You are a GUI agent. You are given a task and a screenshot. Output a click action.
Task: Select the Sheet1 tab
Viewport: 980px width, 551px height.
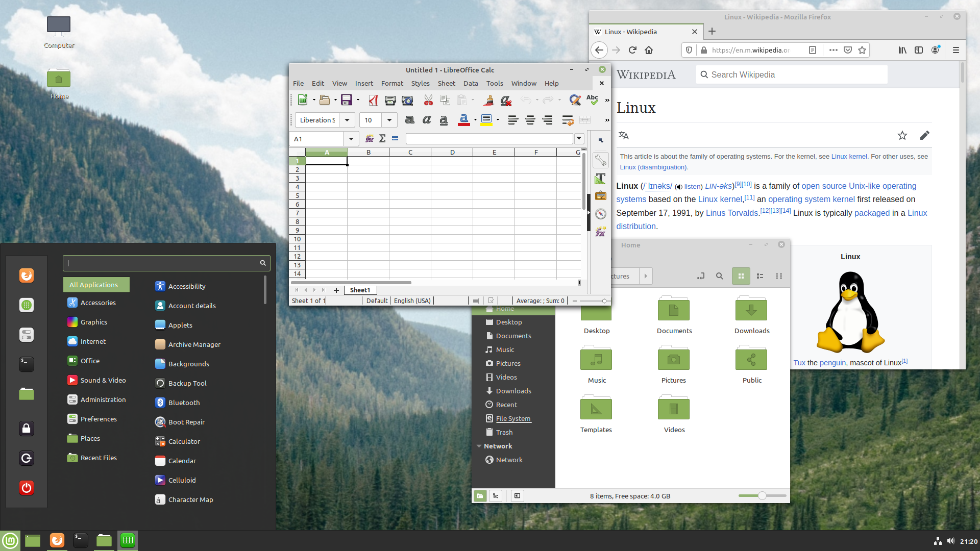360,290
